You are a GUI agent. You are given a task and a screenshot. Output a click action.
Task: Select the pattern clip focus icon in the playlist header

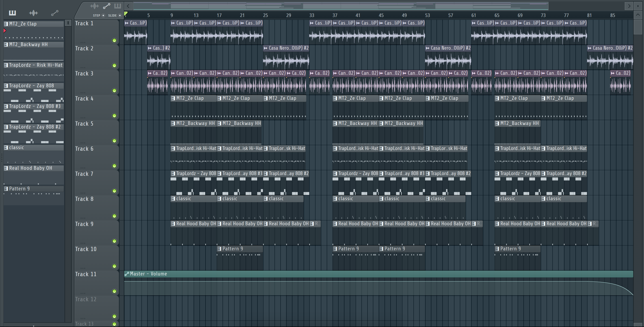click(x=117, y=6)
